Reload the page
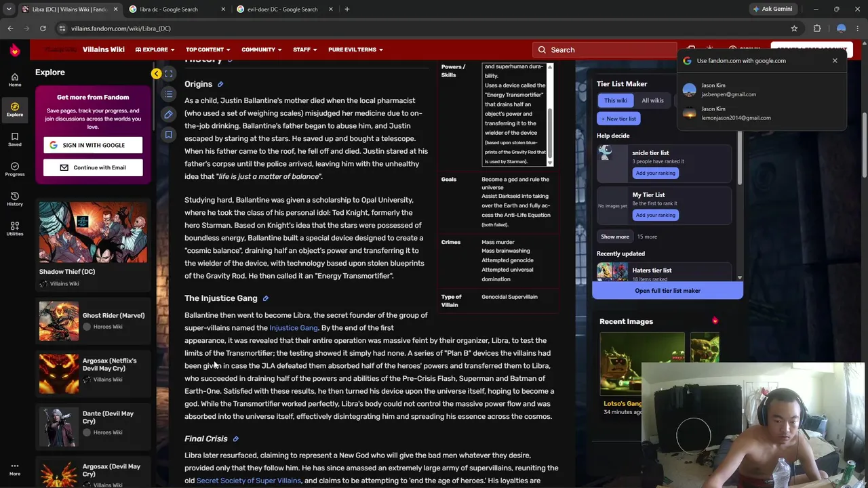868x488 pixels. pyautogui.click(x=43, y=28)
